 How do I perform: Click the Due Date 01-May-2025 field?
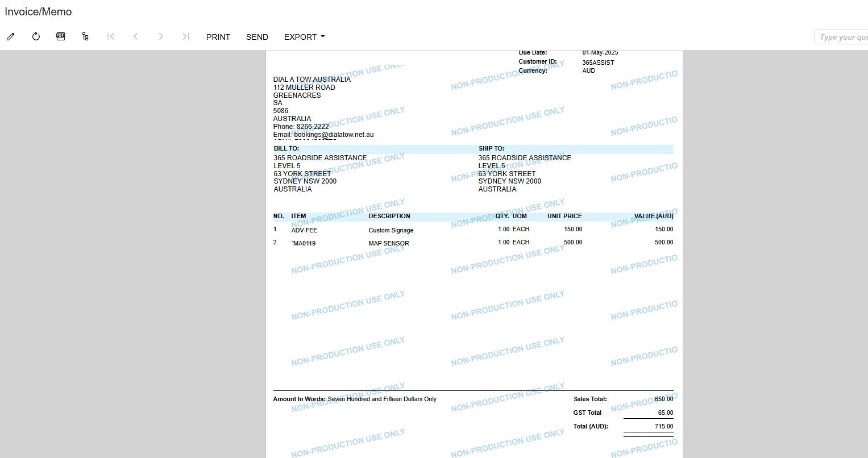pyautogui.click(x=600, y=52)
